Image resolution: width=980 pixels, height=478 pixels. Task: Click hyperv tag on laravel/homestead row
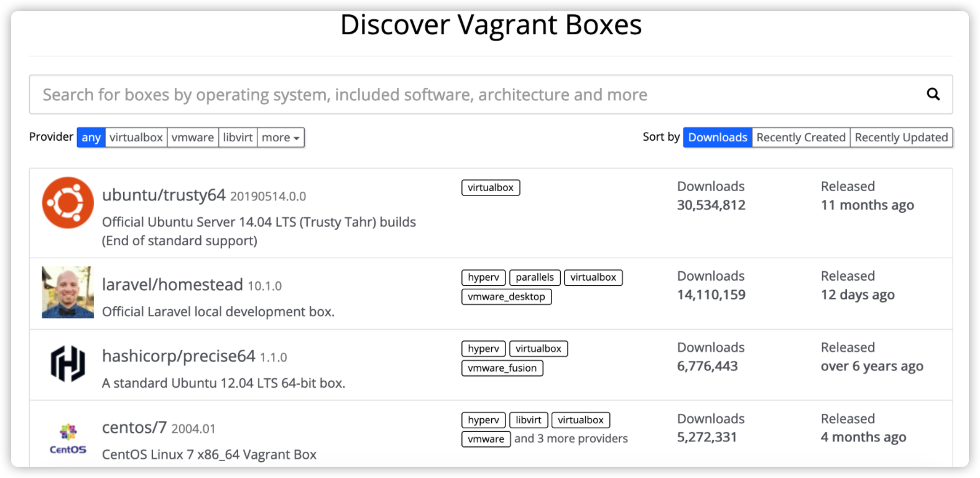[x=483, y=278]
